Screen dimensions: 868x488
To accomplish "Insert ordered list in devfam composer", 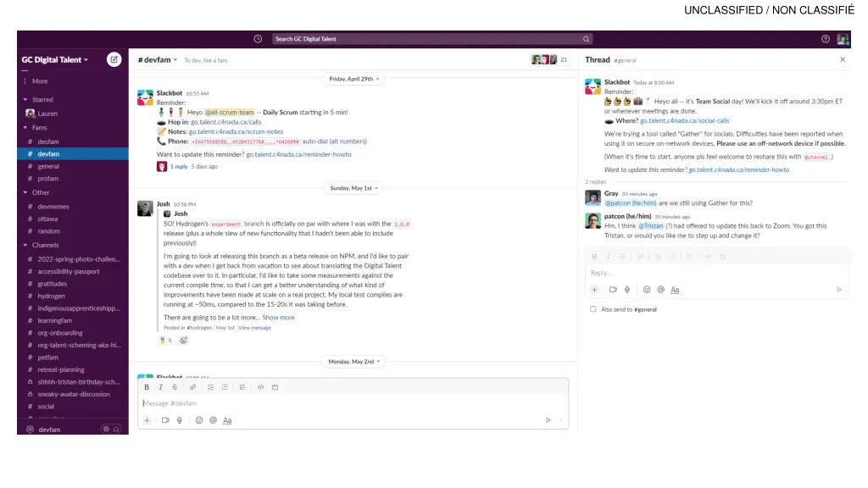I will [210, 387].
